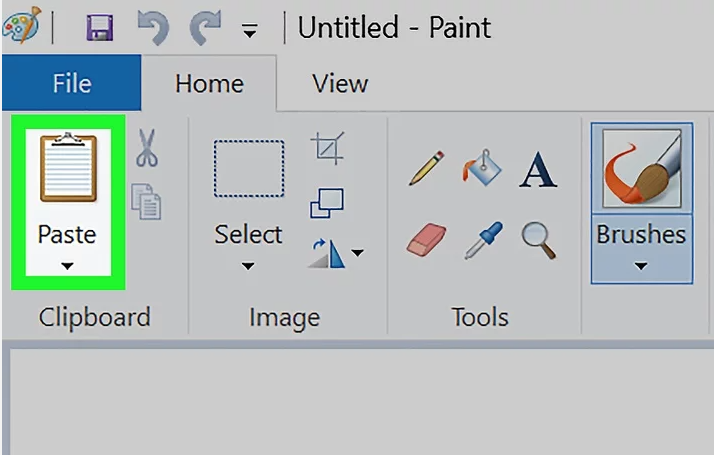Open the File menu
This screenshot has height=455, width=714.
pyautogui.click(x=71, y=84)
